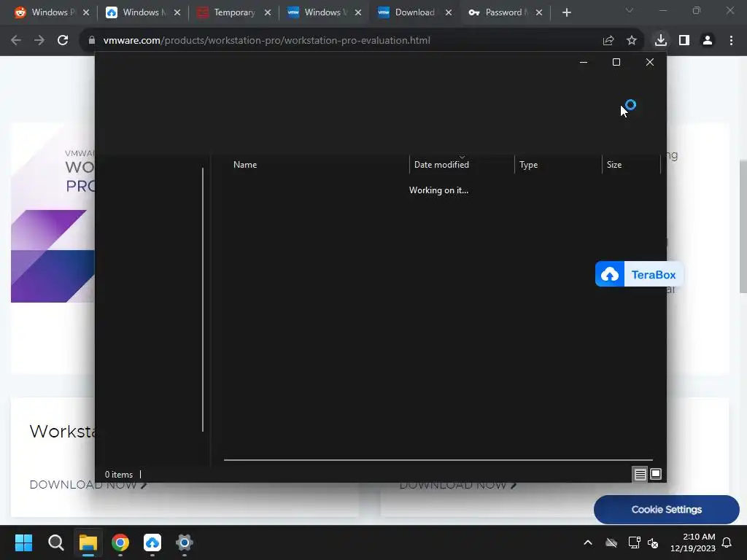Image resolution: width=747 pixels, height=560 pixels.
Task: Click Chrome taskbar icon
Action: pyautogui.click(x=120, y=542)
